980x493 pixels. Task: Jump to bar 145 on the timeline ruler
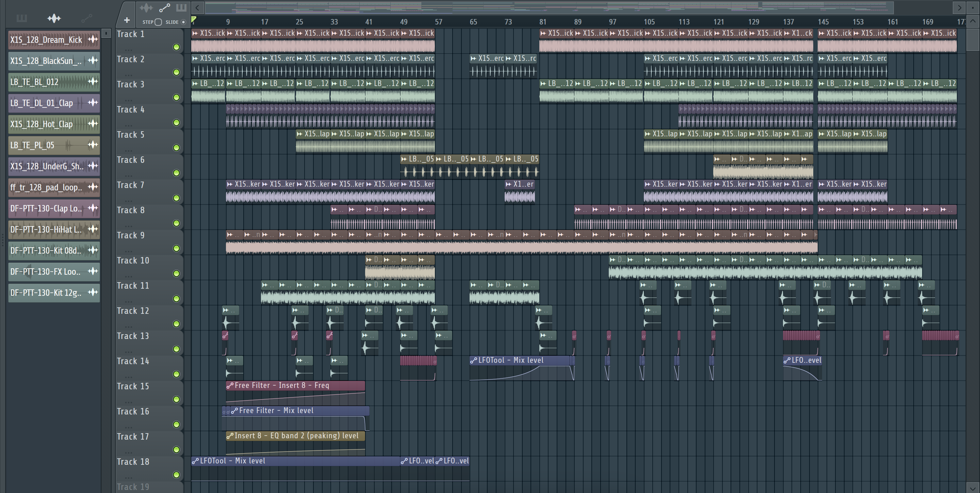823,22
